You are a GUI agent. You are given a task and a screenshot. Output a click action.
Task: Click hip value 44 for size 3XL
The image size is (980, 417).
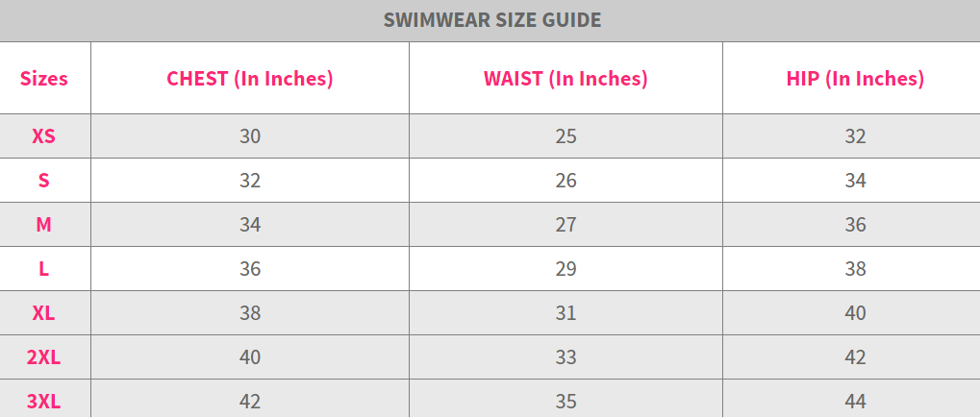855,402
